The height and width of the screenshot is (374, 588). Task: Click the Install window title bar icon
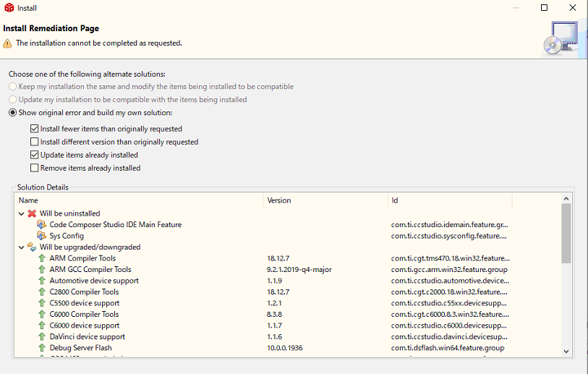tap(9, 8)
